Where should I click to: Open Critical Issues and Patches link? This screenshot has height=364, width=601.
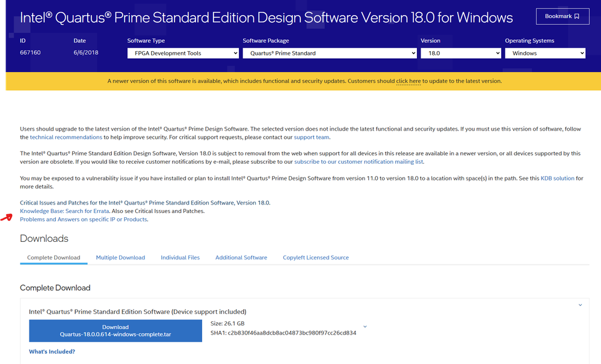click(145, 203)
